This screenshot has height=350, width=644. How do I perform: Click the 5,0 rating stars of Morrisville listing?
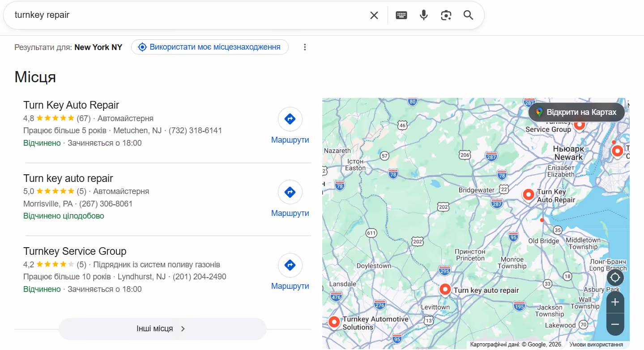click(x=55, y=191)
